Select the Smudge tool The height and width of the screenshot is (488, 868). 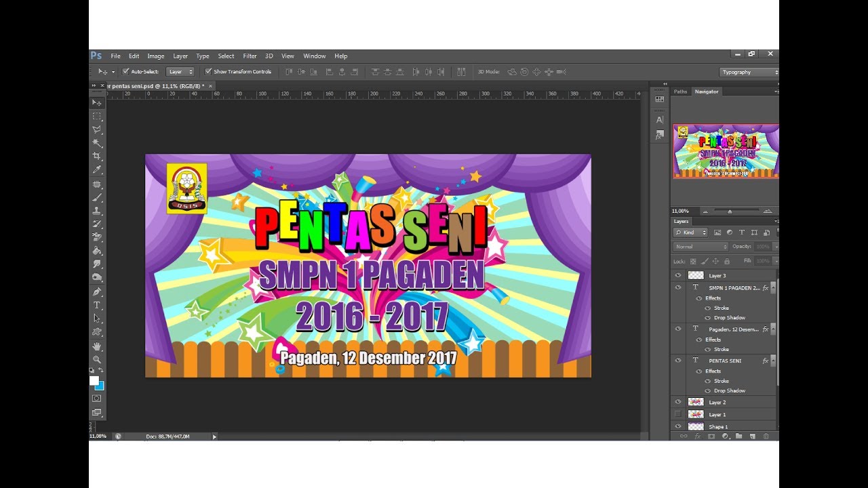click(x=97, y=264)
